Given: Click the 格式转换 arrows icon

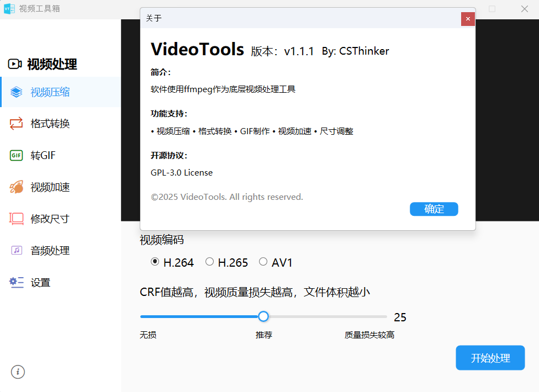Looking at the screenshot, I should [16, 124].
